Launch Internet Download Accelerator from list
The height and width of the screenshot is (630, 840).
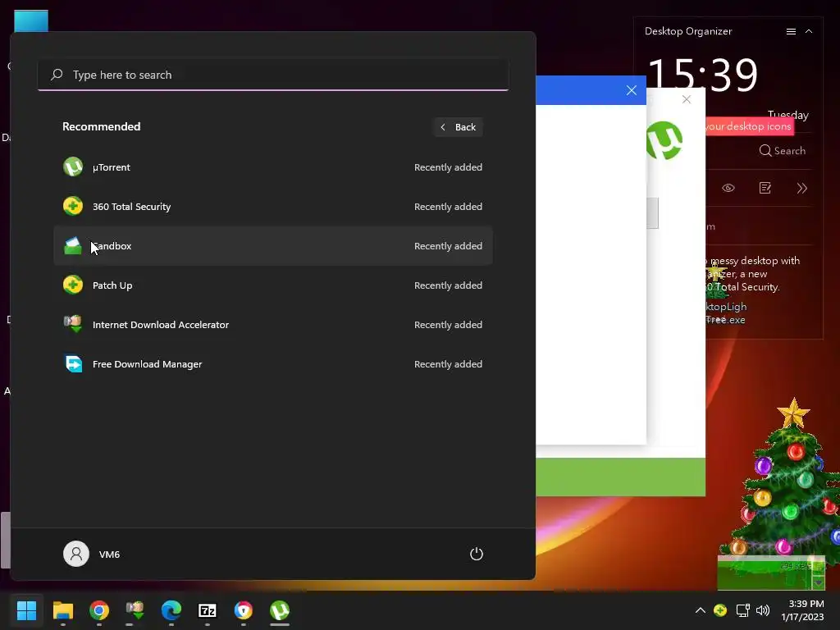(x=272, y=325)
